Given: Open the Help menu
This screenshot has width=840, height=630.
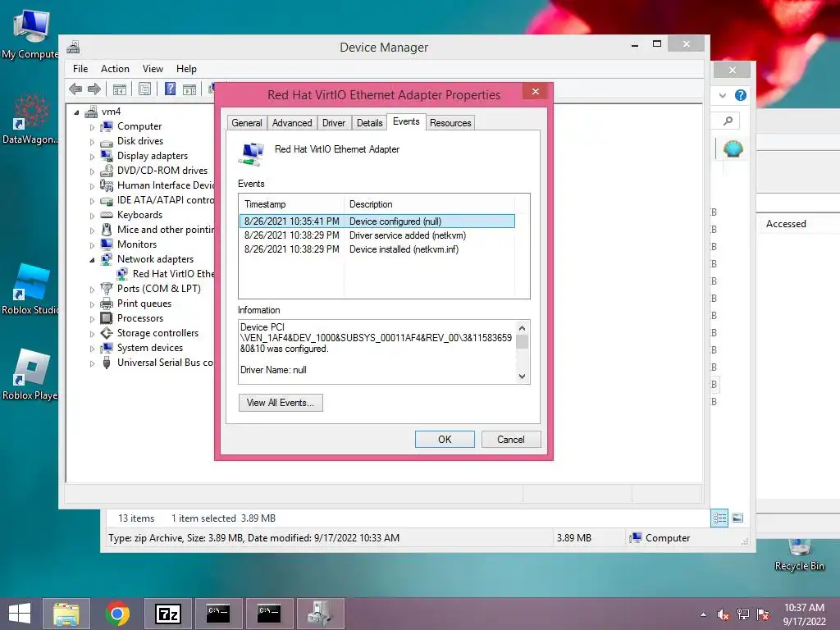Looking at the screenshot, I should coord(186,69).
